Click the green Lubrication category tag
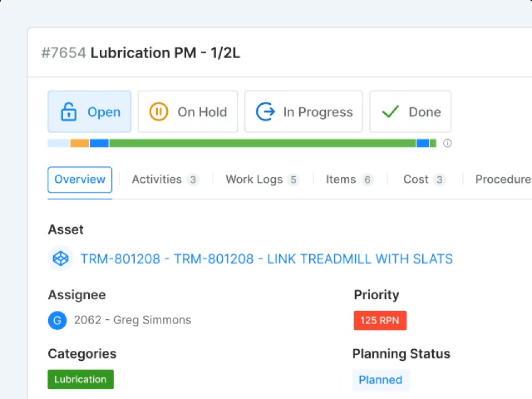This screenshot has width=532, height=399. click(x=80, y=380)
